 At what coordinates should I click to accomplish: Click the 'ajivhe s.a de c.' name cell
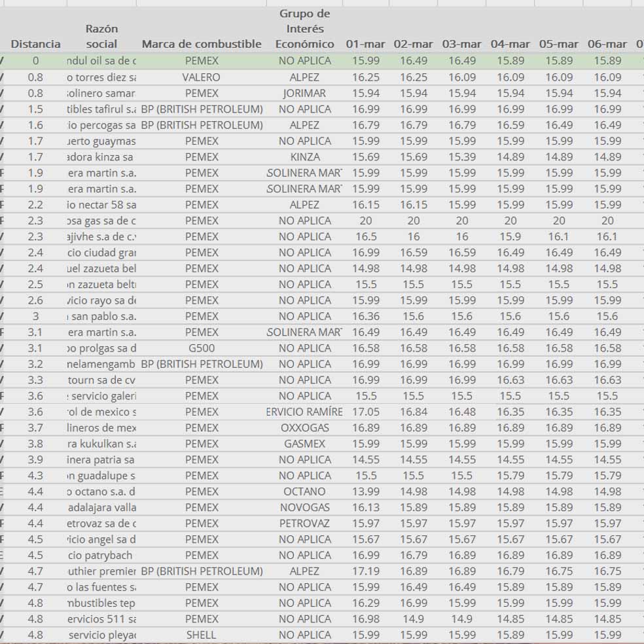102,236
